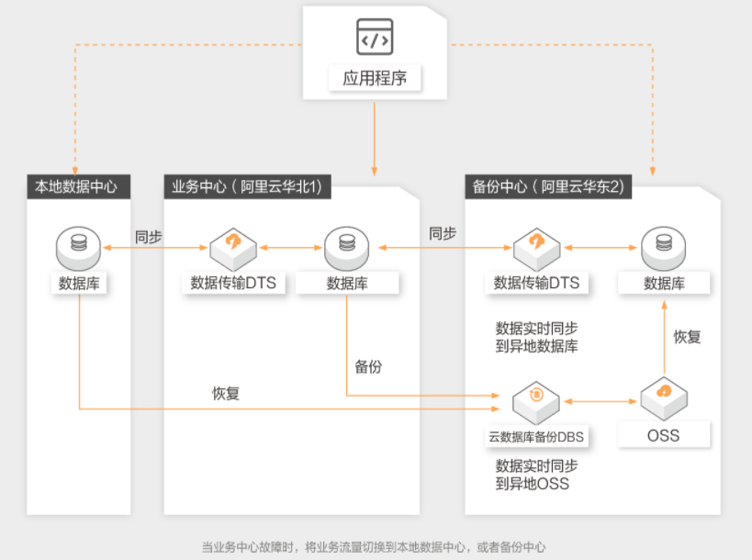The image size is (752, 560).
Task: Select the OSS label box
Action: pyautogui.click(x=664, y=435)
